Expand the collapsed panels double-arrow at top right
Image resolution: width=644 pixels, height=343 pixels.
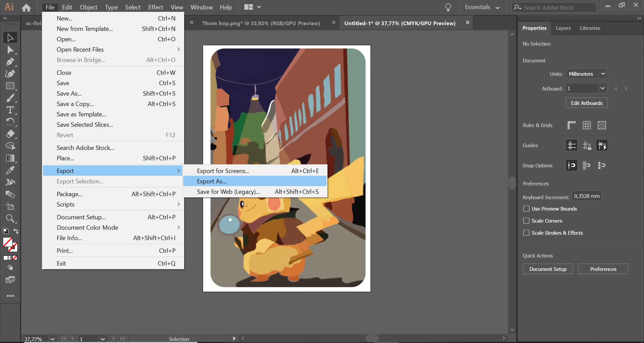(639, 18)
